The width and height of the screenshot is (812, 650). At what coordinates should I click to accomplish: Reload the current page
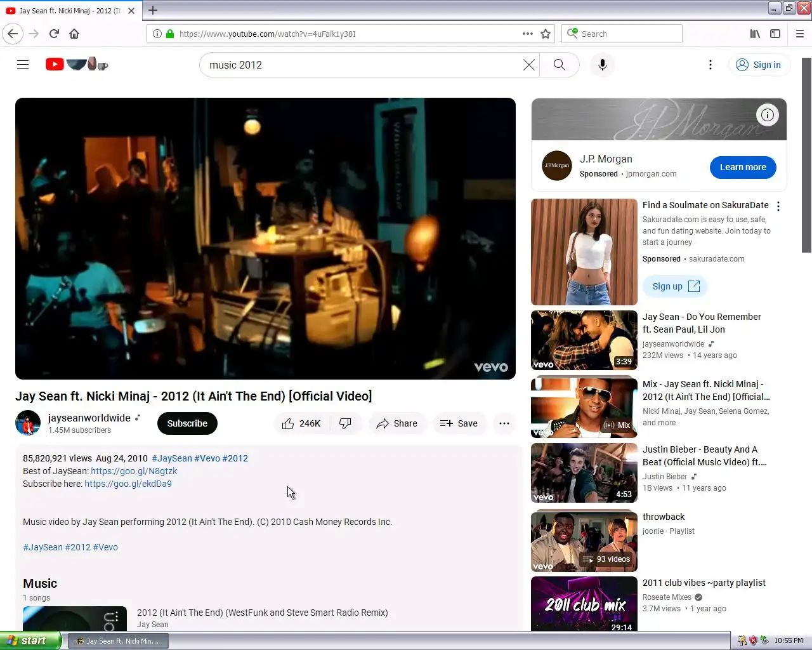tap(54, 34)
